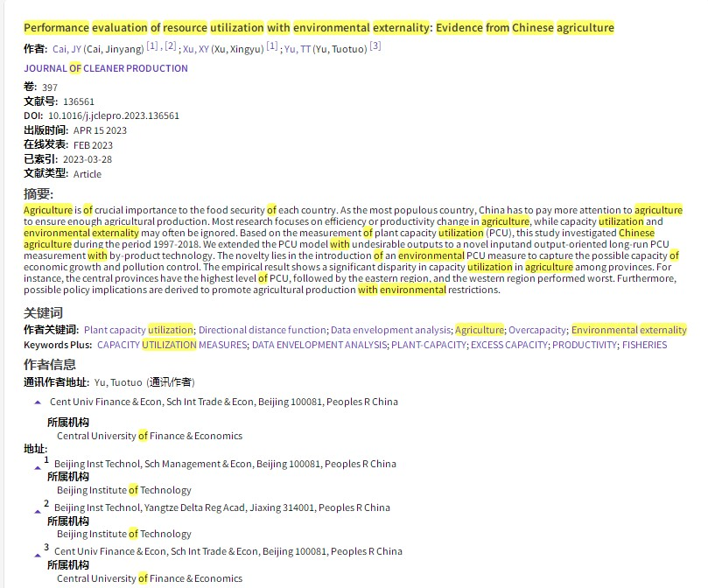Select author keyword Plant capacity utilization
Image resolution: width=708 pixels, height=588 pixels.
tap(138, 330)
